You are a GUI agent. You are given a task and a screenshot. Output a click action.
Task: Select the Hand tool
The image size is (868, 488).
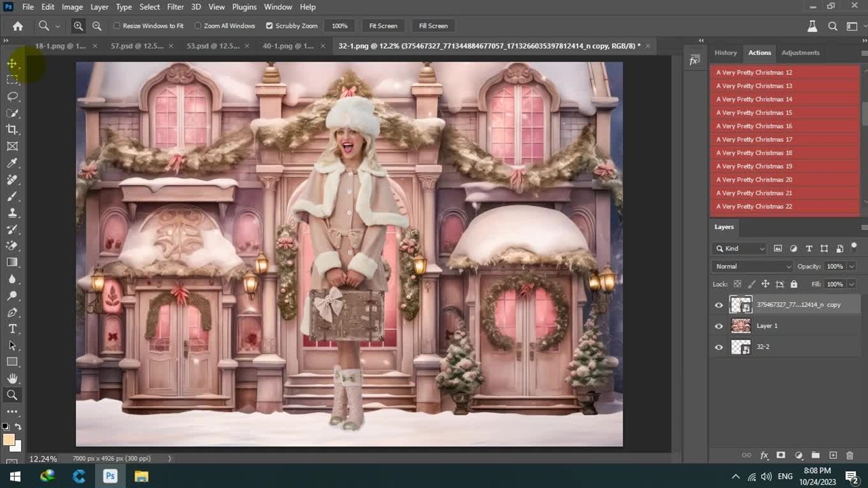coord(12,378)
